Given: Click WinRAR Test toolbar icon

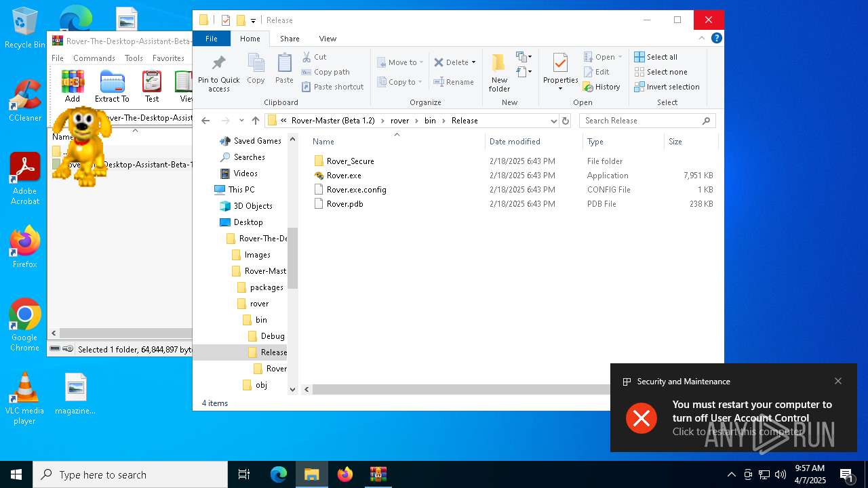Looking at the screenshot, I should pos(152,86).
